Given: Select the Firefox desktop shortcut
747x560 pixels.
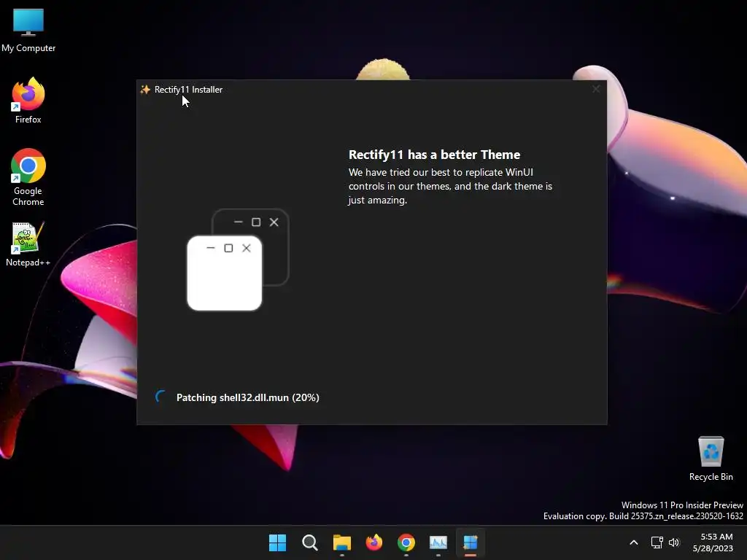Looking at the screenshot, I should [28, 100].
